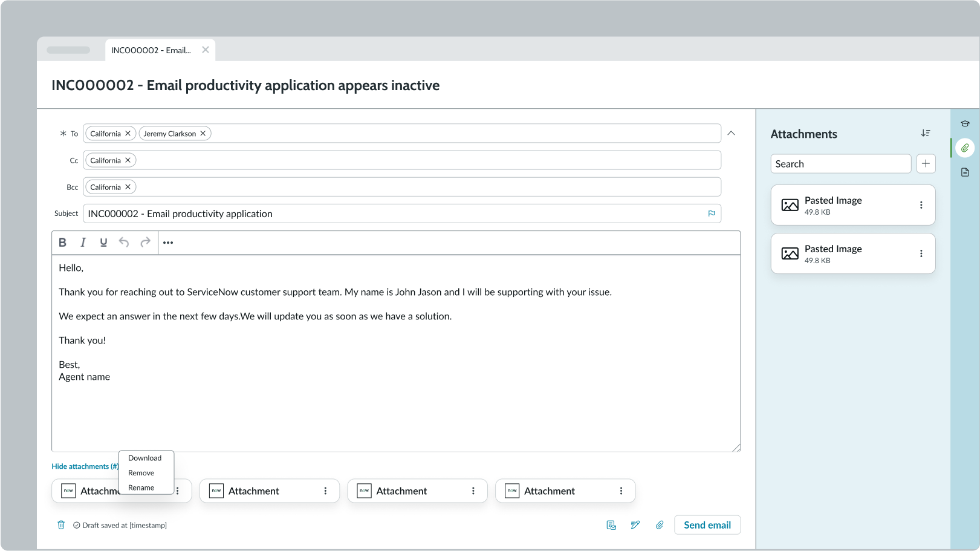Click the flag icon in the Subject field
This screenshot has width=980, height=551.
coord(712,214)
